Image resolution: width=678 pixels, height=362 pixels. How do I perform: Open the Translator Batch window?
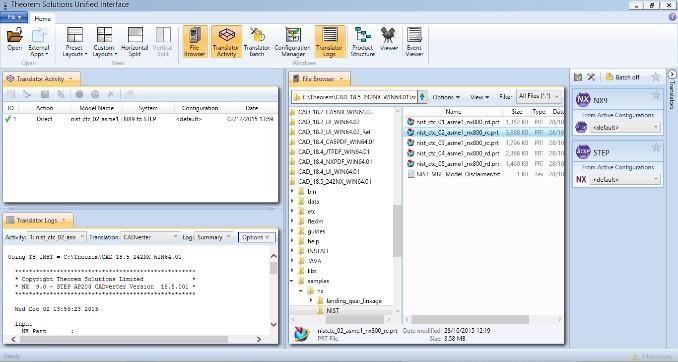pyautogui.click(x=257, y=42)
